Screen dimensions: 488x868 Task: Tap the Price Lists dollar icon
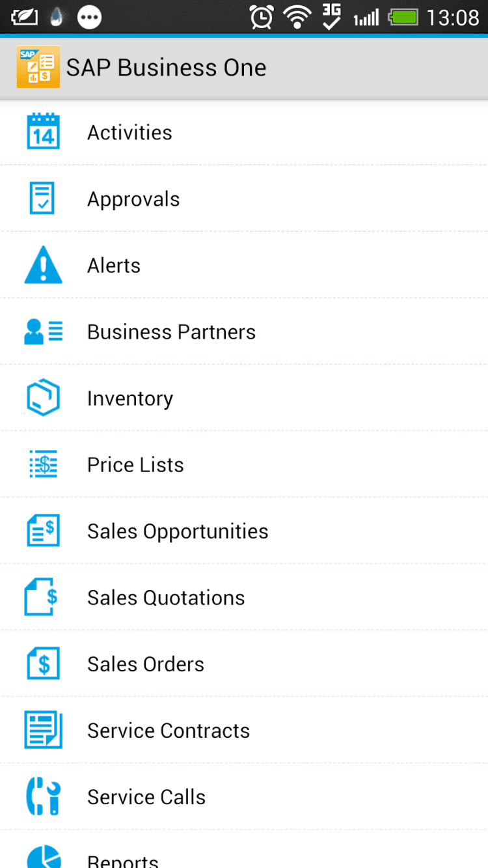point(43,464)
